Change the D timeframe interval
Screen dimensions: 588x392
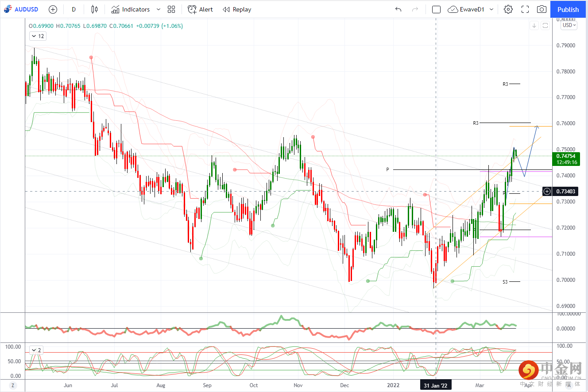[73, 9]
